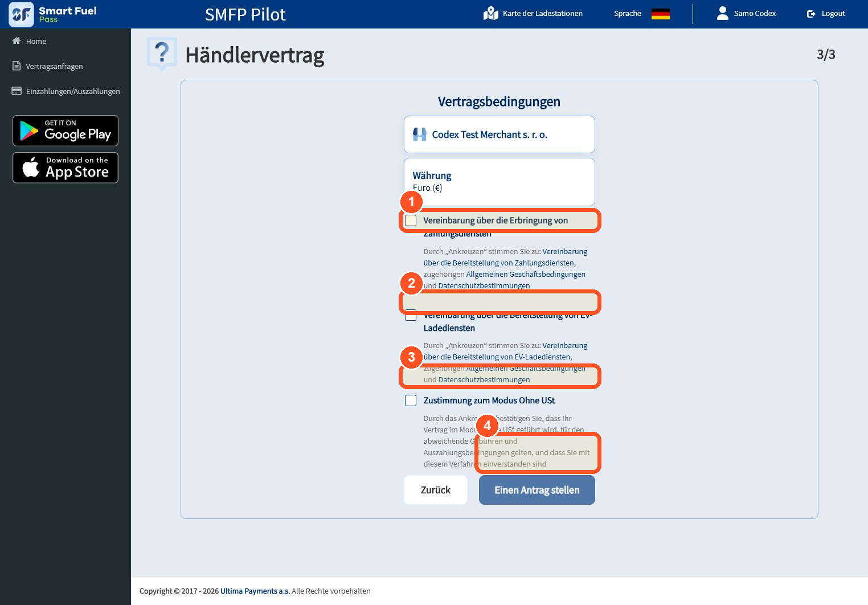868x605 pixels.
Task: Open the Bereitstellung von EV-Ladediensten agreement link
Action: click(505, 351)
